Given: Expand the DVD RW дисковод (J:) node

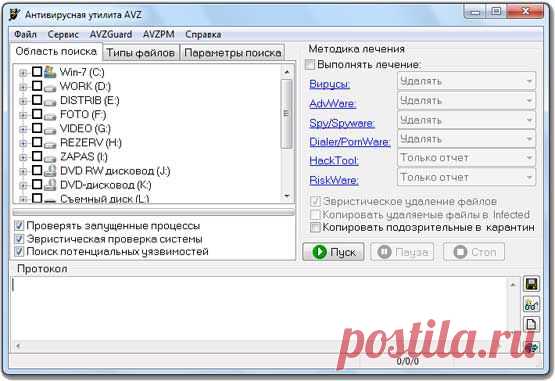Looking at the screenshot, I should pyautogui.click(x=23, y=172).
